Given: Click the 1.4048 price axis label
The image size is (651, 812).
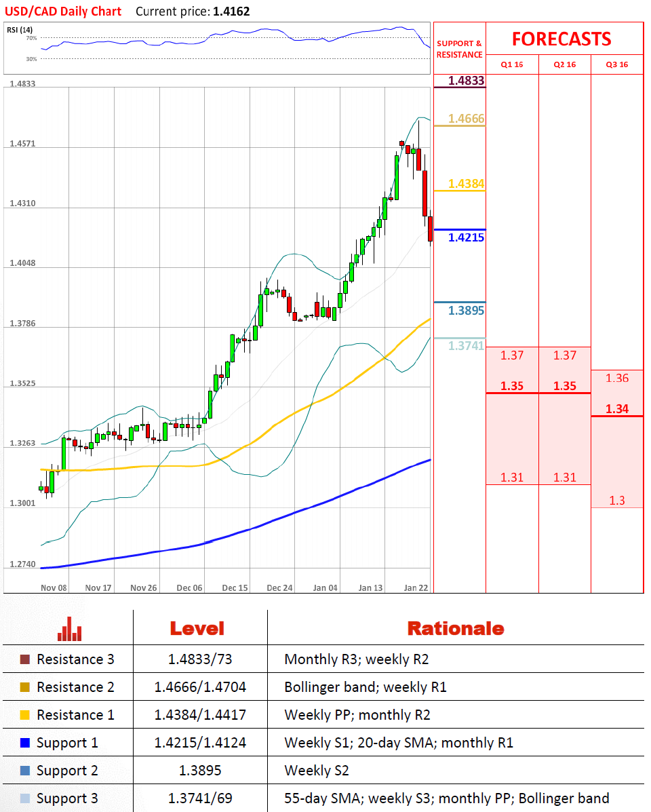Looking at the screenshot, I should click(23, 264).
